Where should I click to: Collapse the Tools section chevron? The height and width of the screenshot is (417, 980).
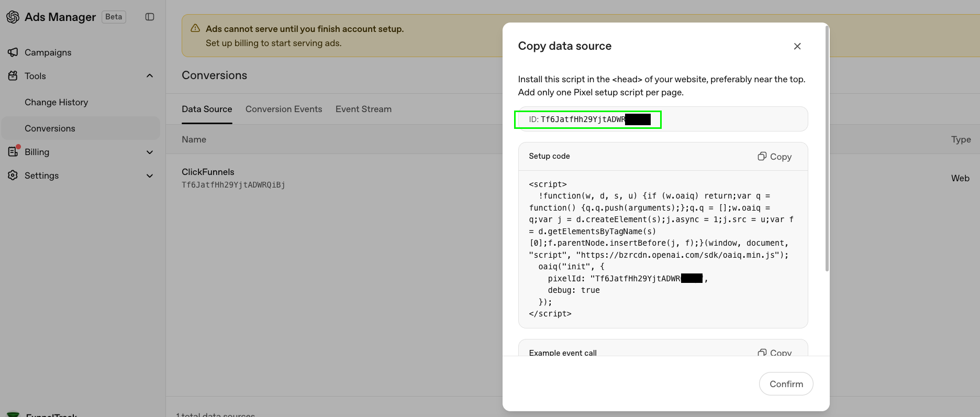[150, 76]
